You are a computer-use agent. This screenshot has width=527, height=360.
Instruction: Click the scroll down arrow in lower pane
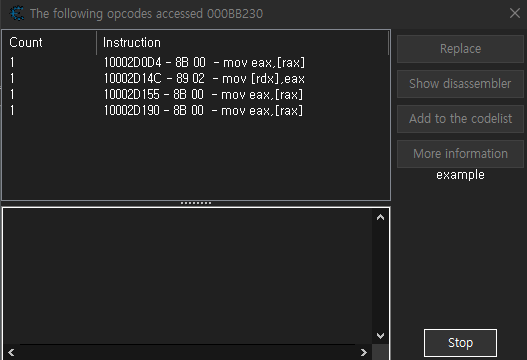coord(380,335)
